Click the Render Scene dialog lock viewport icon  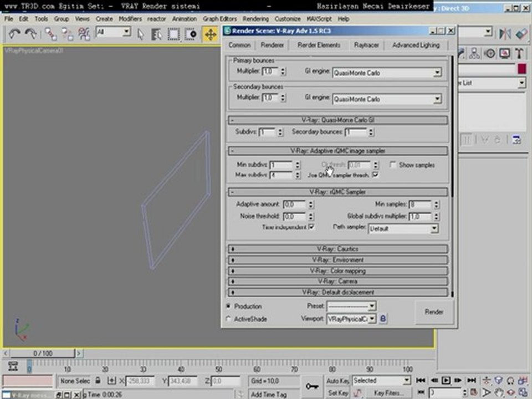(x=383, y=318)
